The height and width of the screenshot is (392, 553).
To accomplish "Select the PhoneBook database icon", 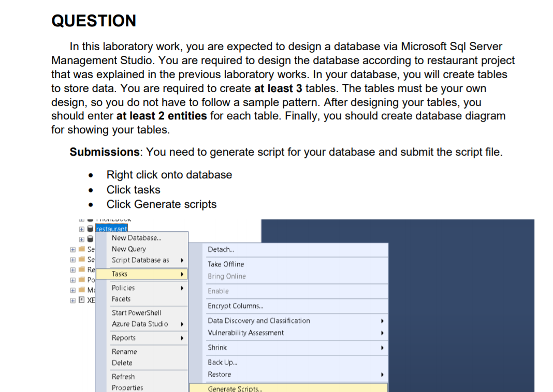I will pyautogui.click(x=90, y=219).
